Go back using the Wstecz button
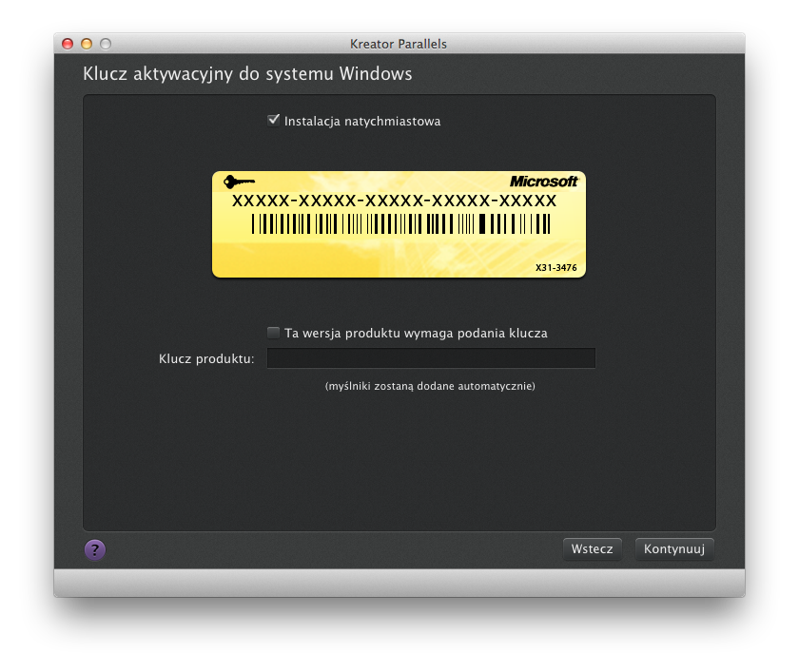 pyautogui.click(x=592, y=549)
